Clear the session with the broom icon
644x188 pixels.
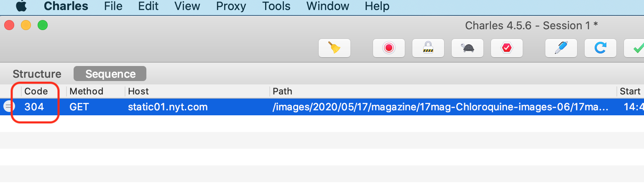coord(334,48)
